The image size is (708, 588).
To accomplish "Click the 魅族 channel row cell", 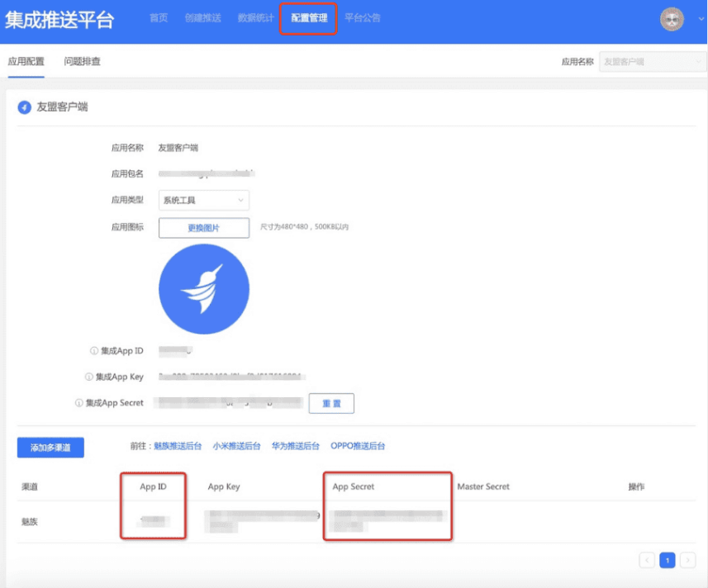I will tap(30, 522).
